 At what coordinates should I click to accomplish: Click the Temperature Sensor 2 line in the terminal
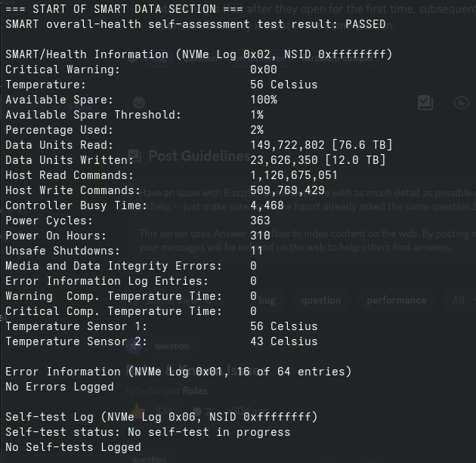[161, 341]
